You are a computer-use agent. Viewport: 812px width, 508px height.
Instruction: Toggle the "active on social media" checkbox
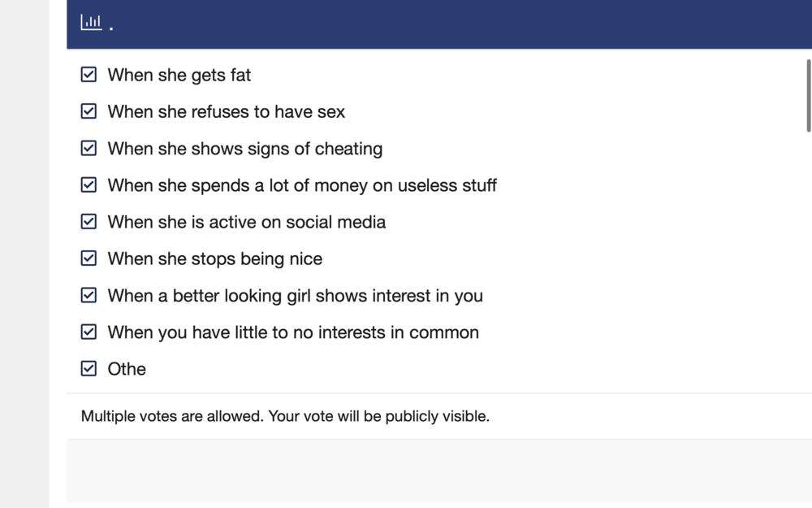[89, 222]
